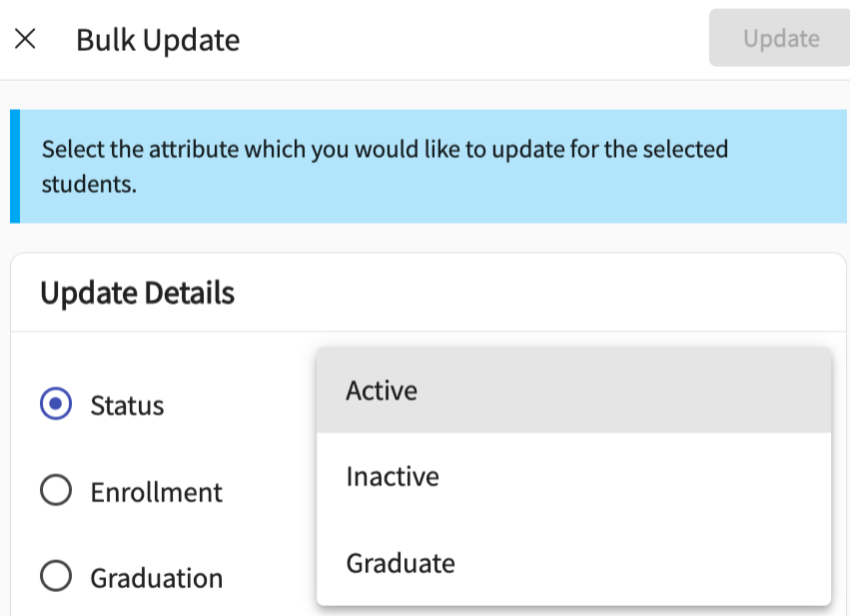Click the Status label text
The image size is (850, 616).
(127, 405)
